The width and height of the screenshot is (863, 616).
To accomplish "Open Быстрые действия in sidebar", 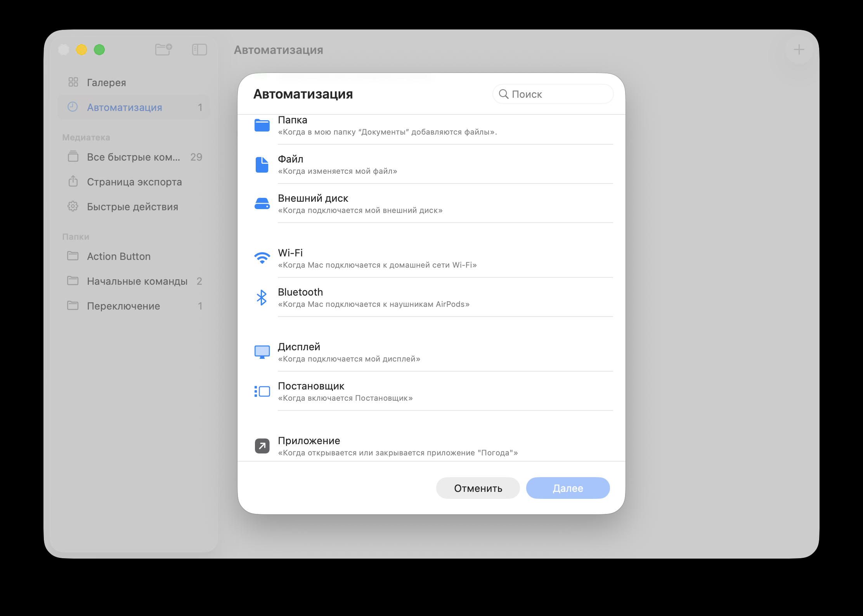I will coord(132,207).
